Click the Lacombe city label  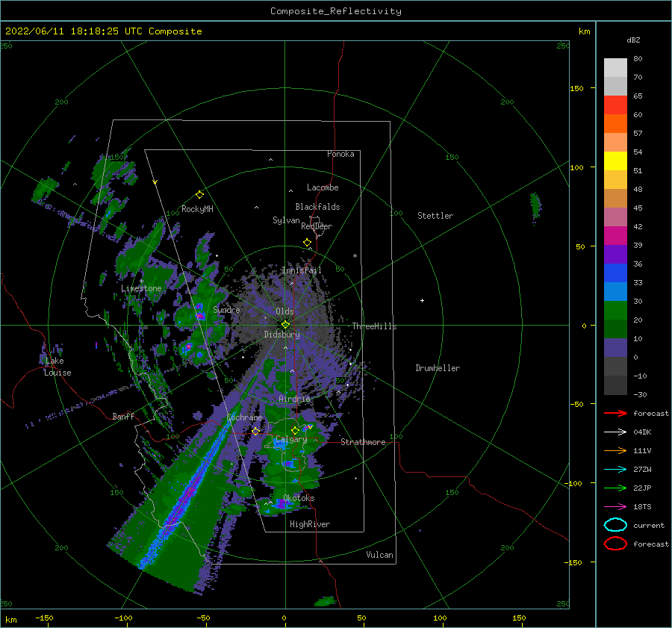[x=323, y=187]
